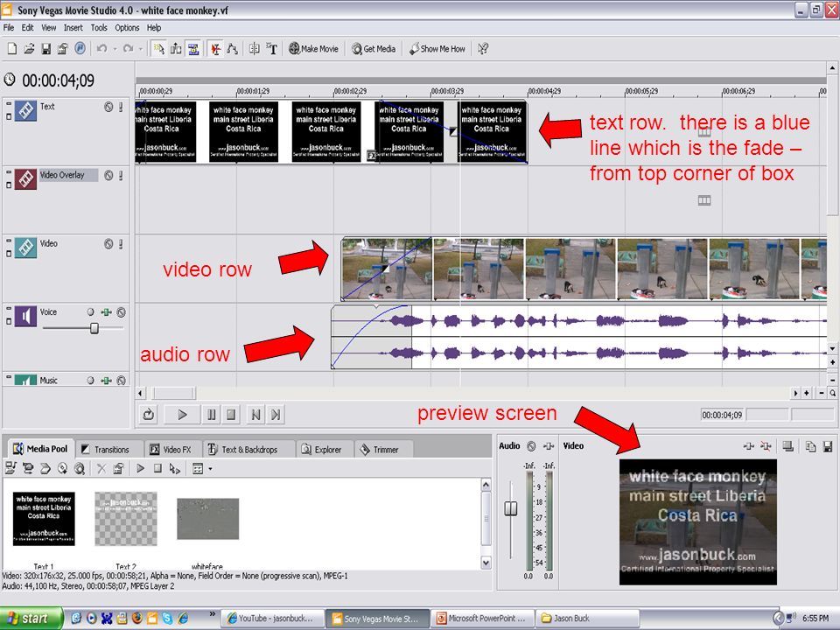Click Play in the timeline transport bar
This screenshot has width=840, height=630.
182,415
